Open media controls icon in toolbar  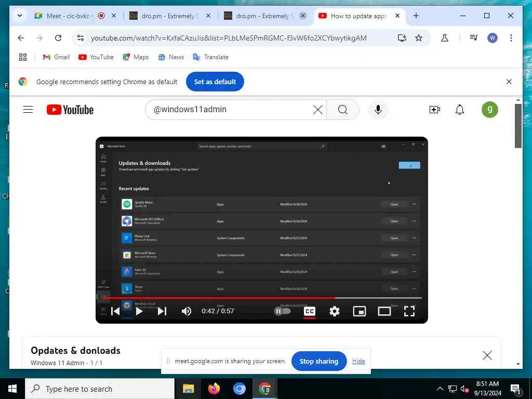coord(474,38)
